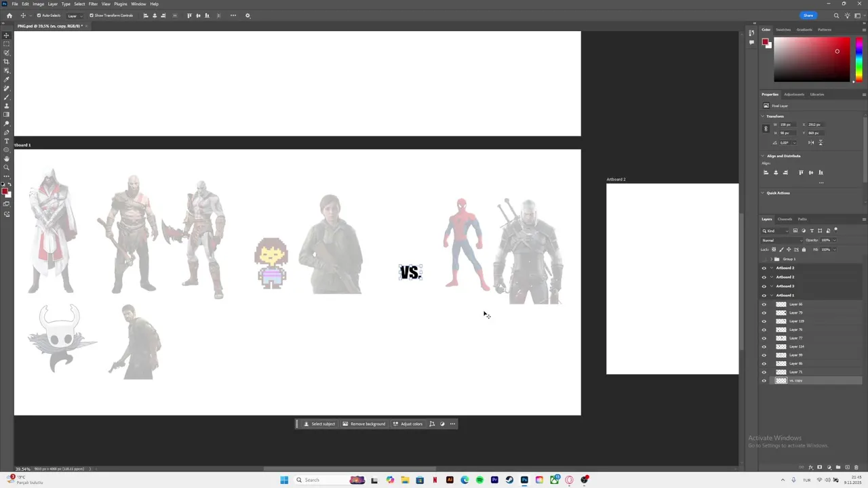This screenshot has height=488, width=868.
Task: Open Steam from the Windows taskbar
Action: click(509, 480)
